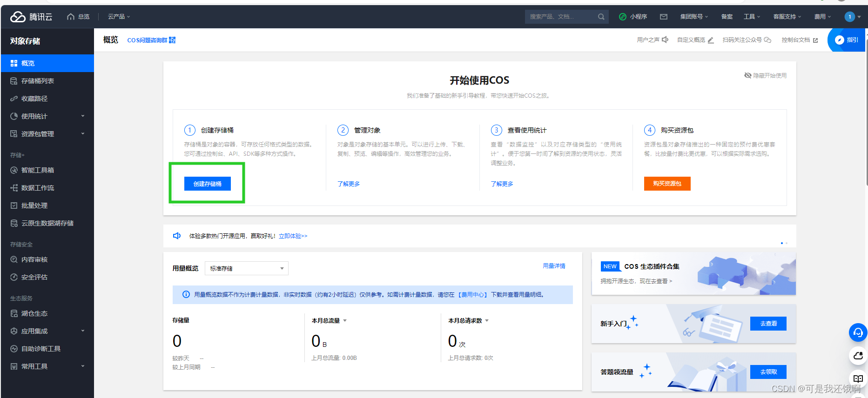Select 自助诊断工具 in the sidebar
This screenshot has height=398, width=868.
point(47,349)
